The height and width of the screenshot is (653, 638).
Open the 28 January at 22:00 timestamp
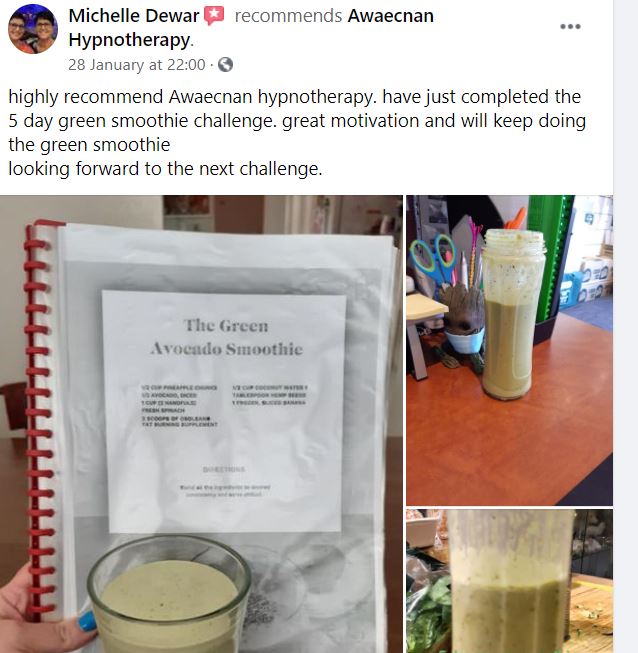tap(137, 65)
